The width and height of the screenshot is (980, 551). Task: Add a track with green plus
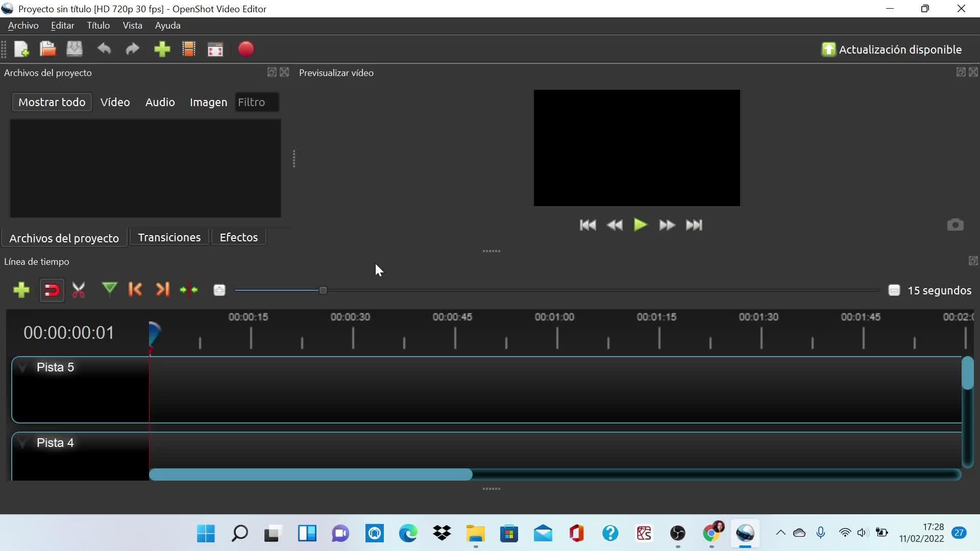pos(21,290)
